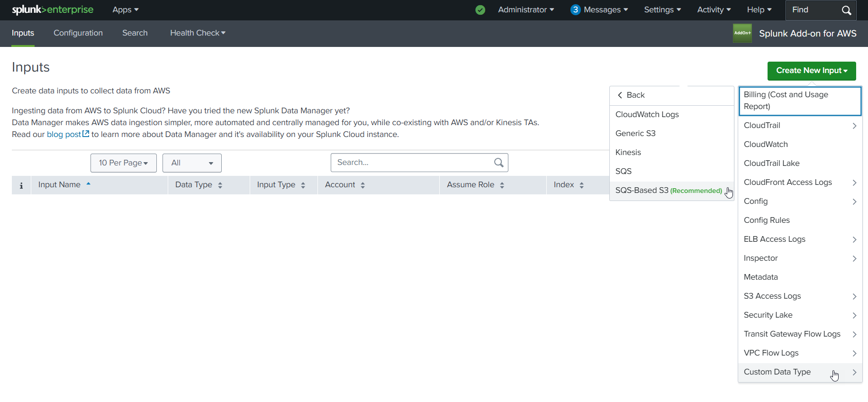The image size is (868, 402).
Task: Choose SQS input type
Action: pos(671,172)
